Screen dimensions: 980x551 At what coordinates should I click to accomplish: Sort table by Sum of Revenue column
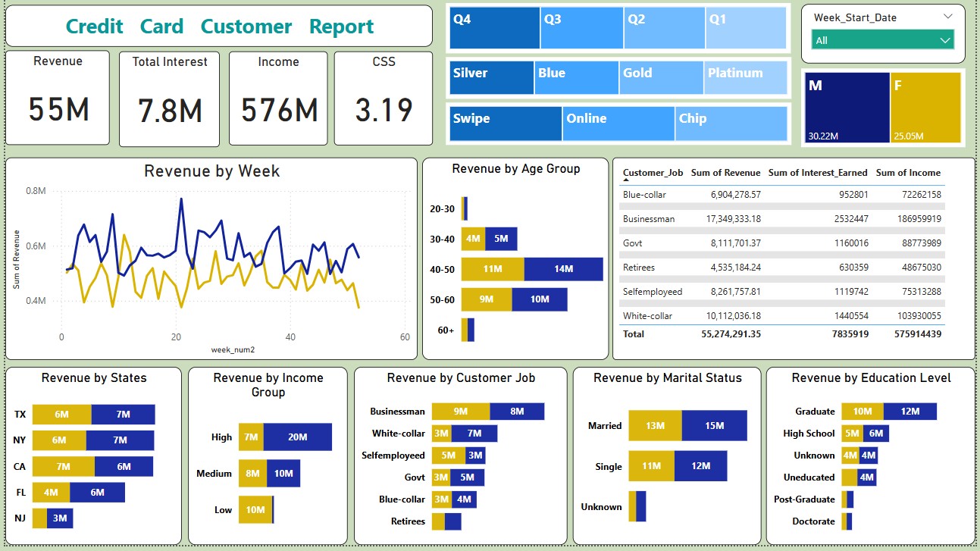pyautogui.click(x=725, y=173)
